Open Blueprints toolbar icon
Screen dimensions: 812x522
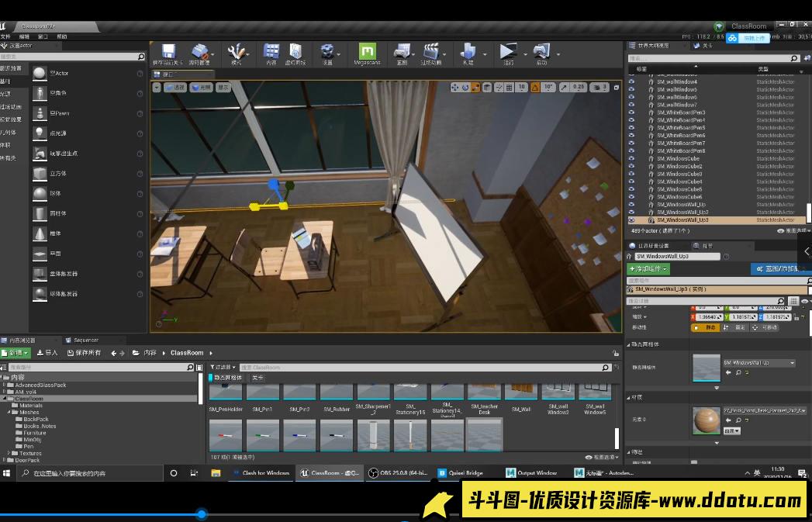[x=402, y=52]
